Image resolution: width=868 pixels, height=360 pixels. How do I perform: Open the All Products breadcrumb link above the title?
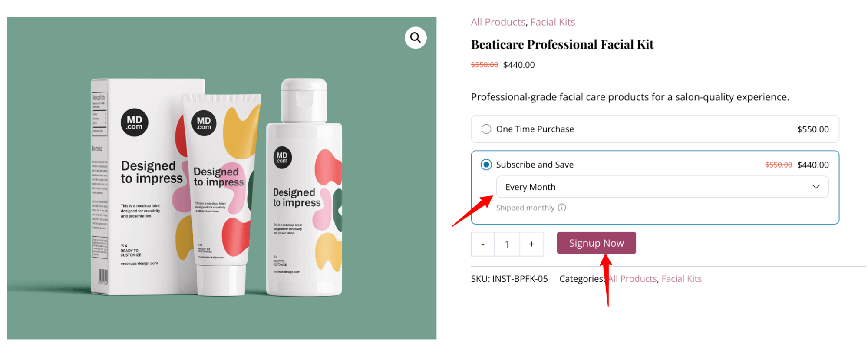click(x=498, y=22)
